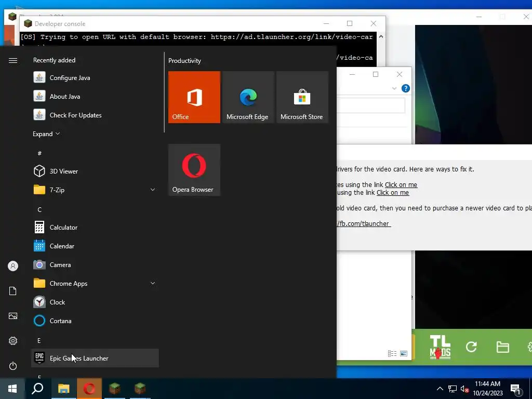Open the network tray icon
The height and width of the screenshot is (399, 532).
pyautogui.click(x=453, y=389)
